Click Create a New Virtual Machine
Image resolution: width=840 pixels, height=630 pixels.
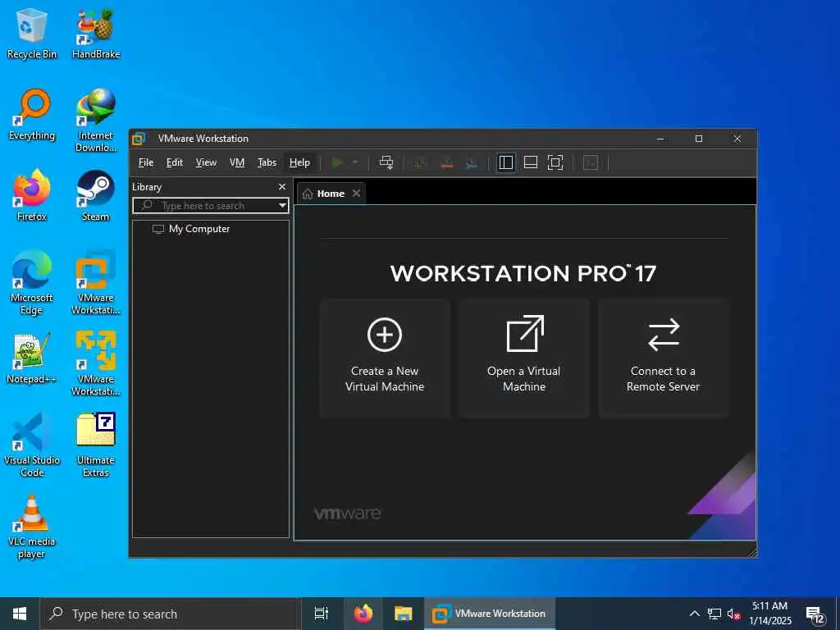(x=385, y=358)
